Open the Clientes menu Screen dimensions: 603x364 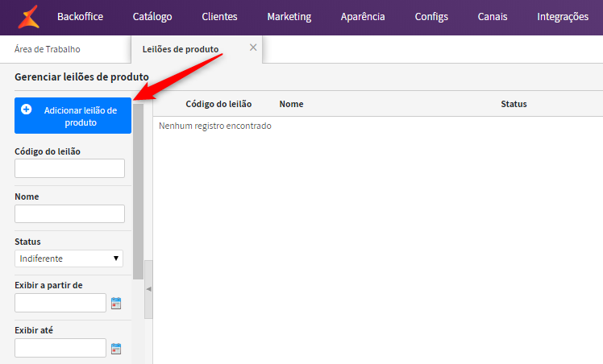pos(219,17)
